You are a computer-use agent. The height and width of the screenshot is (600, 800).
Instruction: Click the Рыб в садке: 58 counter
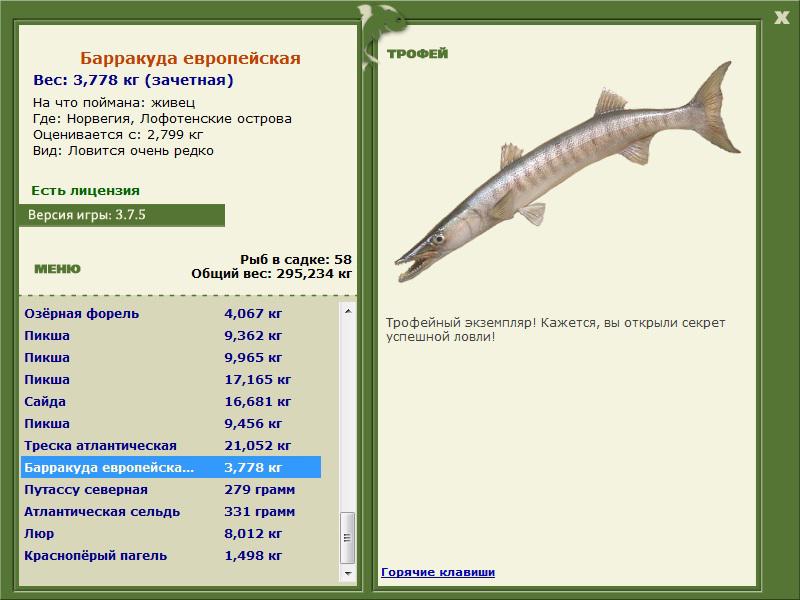(x=296, y=259)
